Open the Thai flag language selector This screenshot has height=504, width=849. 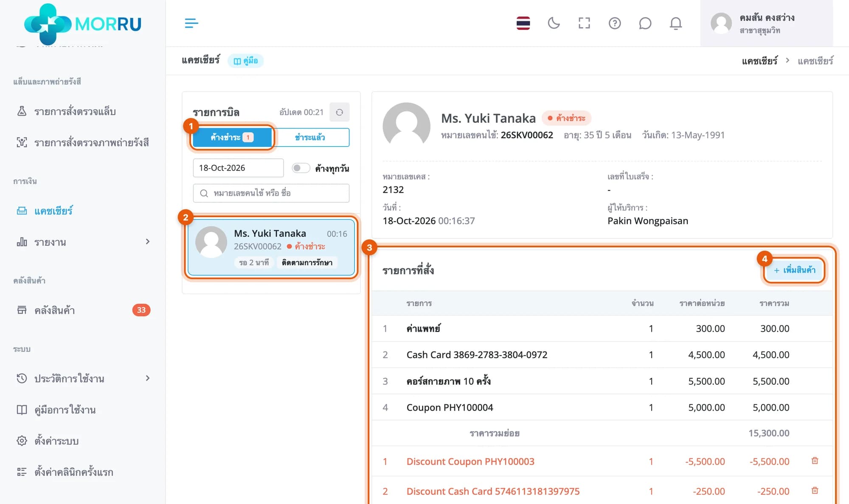tap(523, 23)
